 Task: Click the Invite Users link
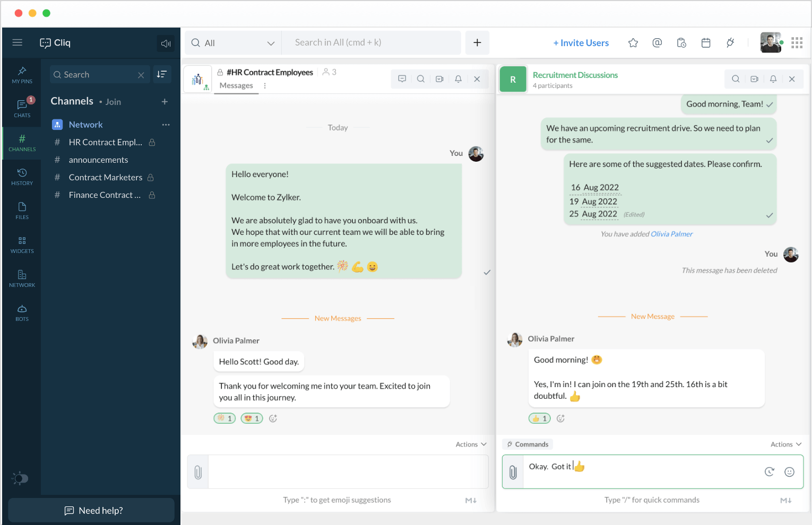pyautogui.click(x=581, y=43)
